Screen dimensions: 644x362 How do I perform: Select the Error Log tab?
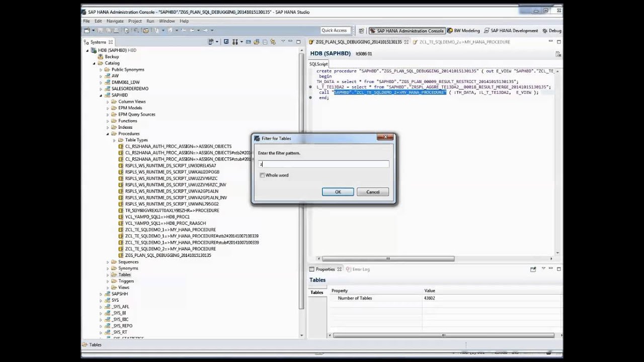[358, 269]
